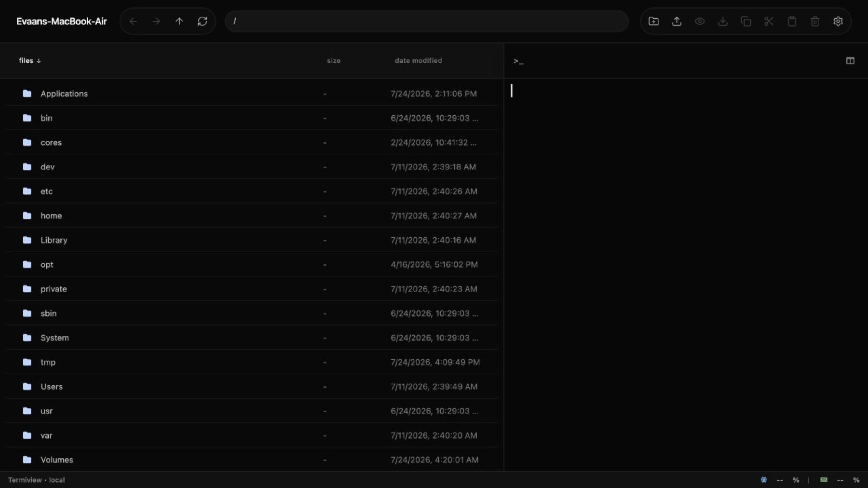This screenshot has width=868, height=488.
Task: Click the memory usage status icon
Action: click(824, 480)
